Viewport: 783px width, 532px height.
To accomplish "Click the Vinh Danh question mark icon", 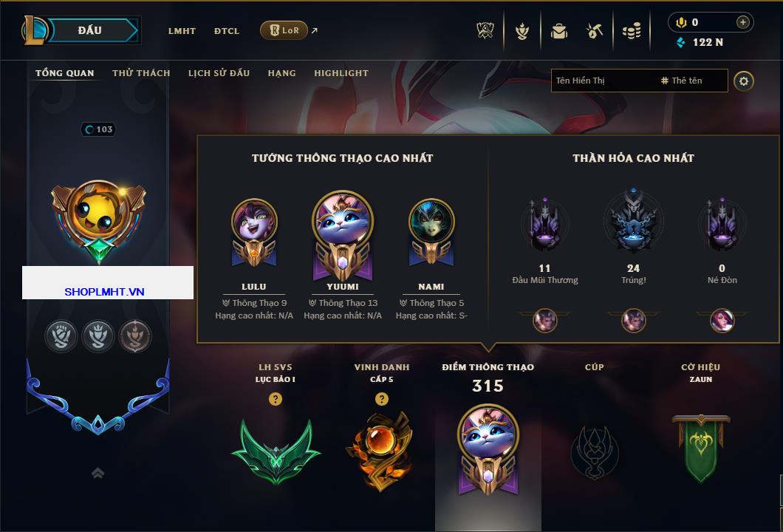I will tap(381, 398).
